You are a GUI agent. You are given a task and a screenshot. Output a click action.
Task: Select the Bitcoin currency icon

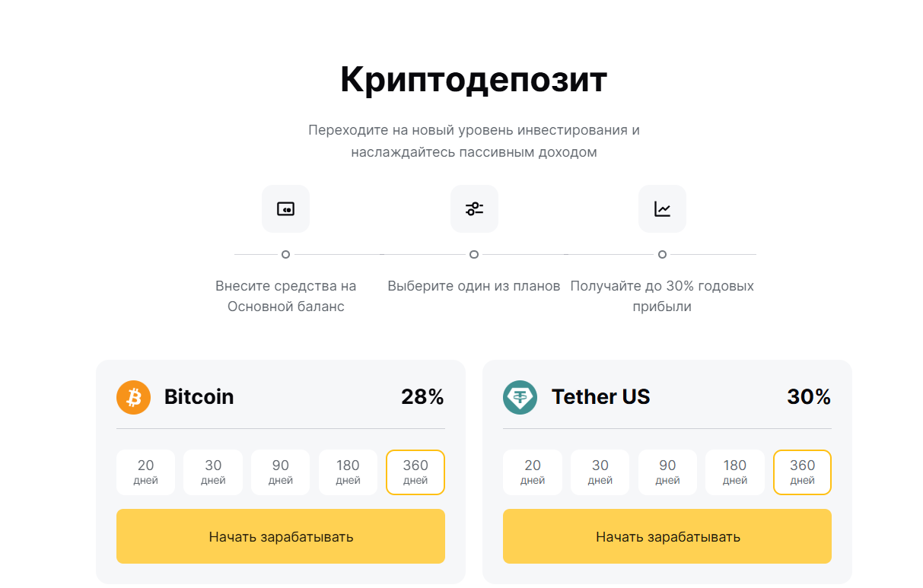pyautogui.click(x=134, y=397)
